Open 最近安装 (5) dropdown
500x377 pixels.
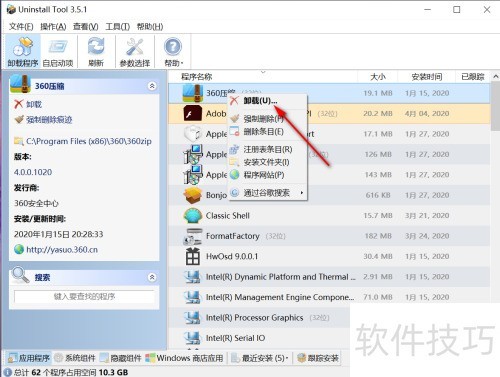260,358
